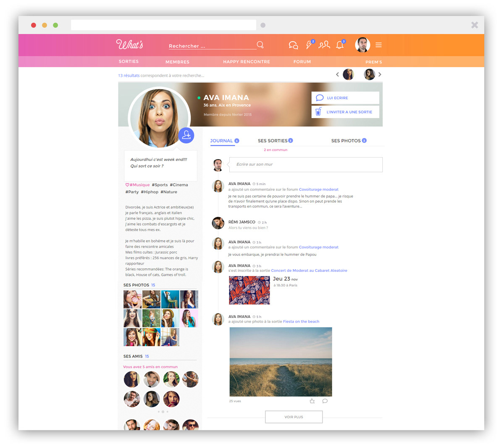Open the 'Fiesta on the beach' link
Viewport: 504px width, 447px height.
click(301, 321)
